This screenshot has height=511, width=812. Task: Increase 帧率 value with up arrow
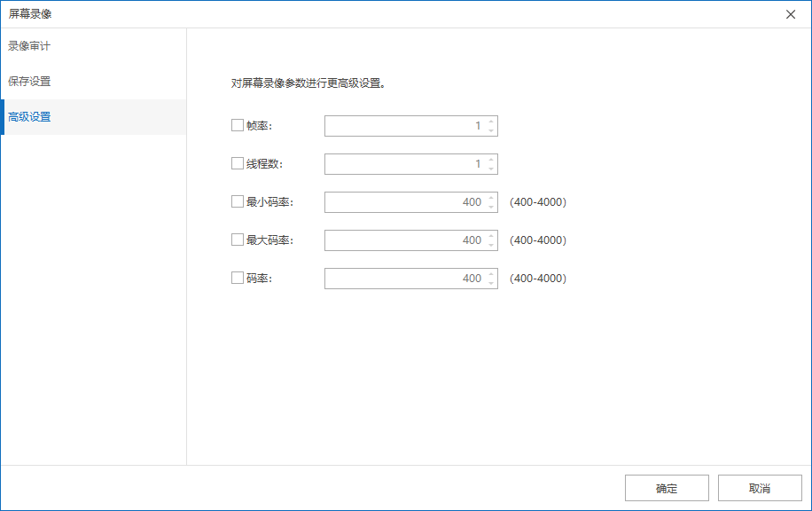(x=491, y=122)
